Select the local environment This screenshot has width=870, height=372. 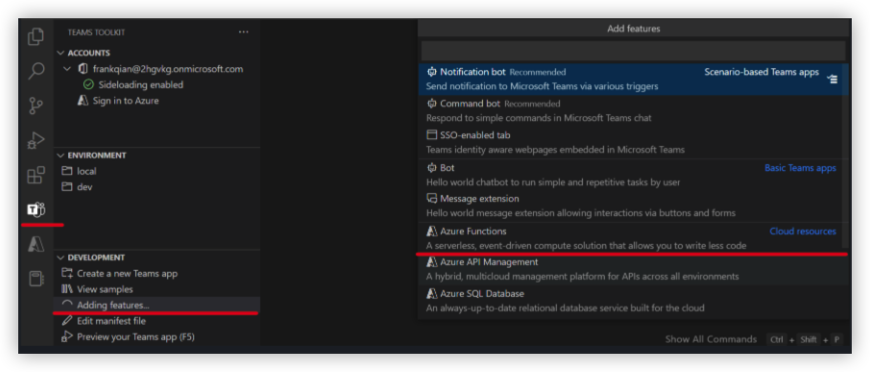tap(87, 171)
